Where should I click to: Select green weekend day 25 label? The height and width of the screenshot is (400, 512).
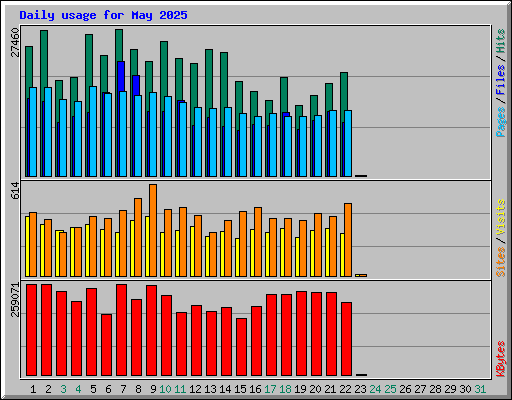pyautogui.click(x=390, y=389)
